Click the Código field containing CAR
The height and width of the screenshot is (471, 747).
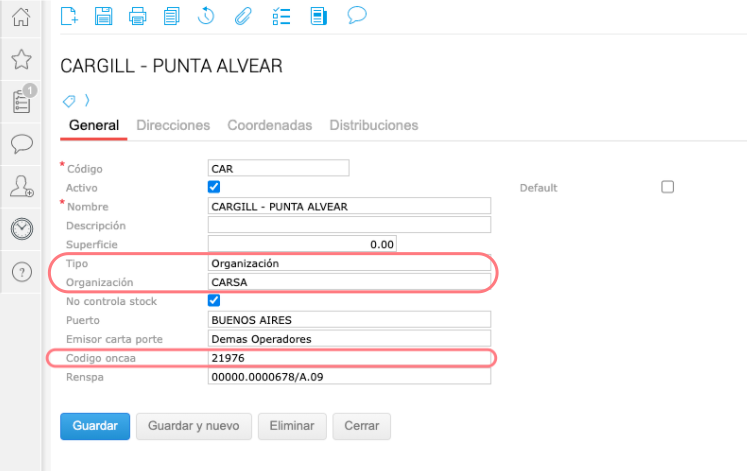278,168
